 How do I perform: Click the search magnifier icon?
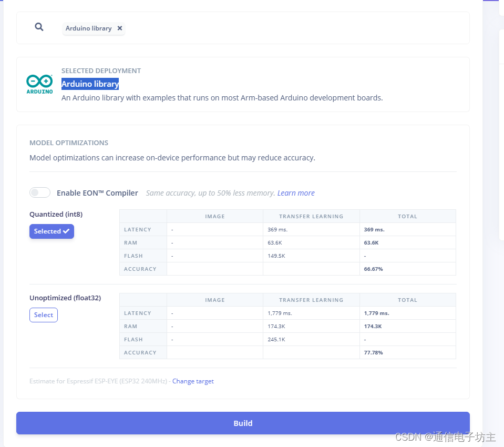[x=39, y=27]
